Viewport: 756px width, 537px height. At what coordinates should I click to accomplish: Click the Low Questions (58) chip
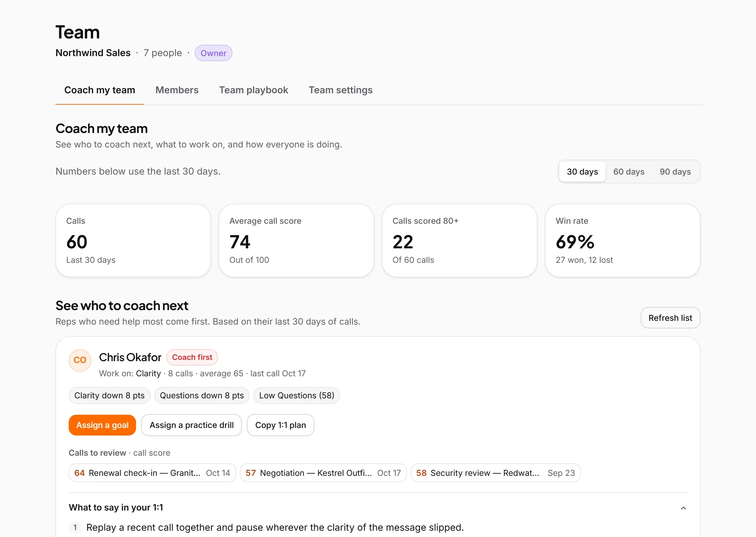[x=296, y=396]
